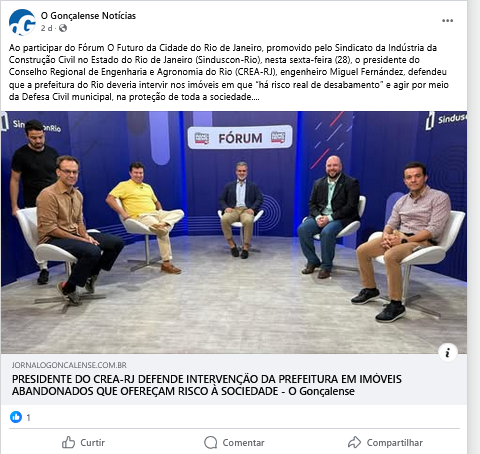Open O Gonçalense Notícias page name

click(x=88, y=16)
